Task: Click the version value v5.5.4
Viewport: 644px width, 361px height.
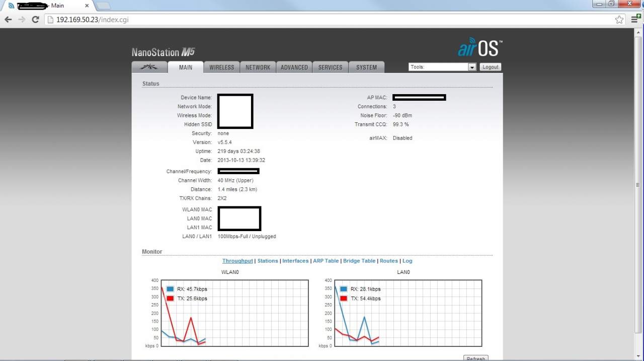Action: [x=225, y=142]
